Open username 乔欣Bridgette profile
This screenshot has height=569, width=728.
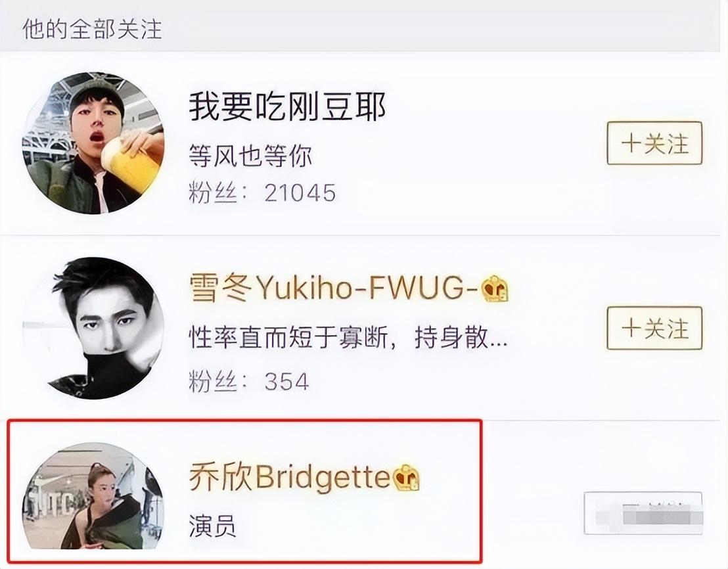click(290, 478)
